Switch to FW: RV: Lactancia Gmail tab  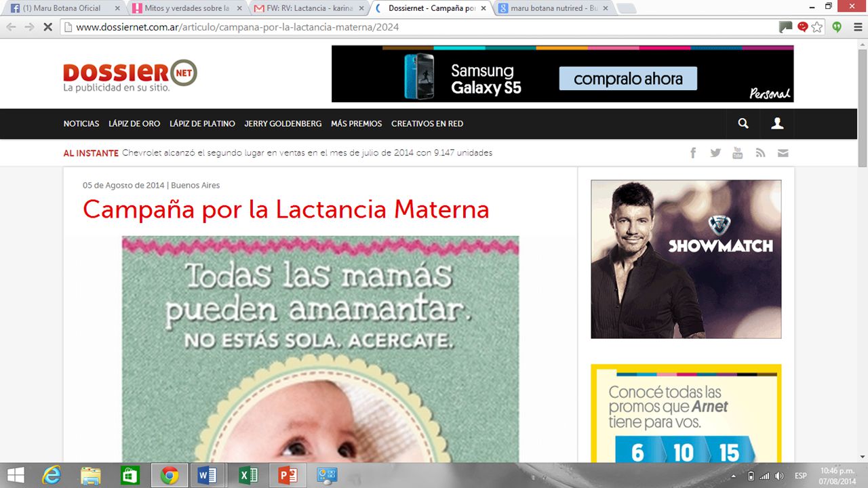point(309,8)
